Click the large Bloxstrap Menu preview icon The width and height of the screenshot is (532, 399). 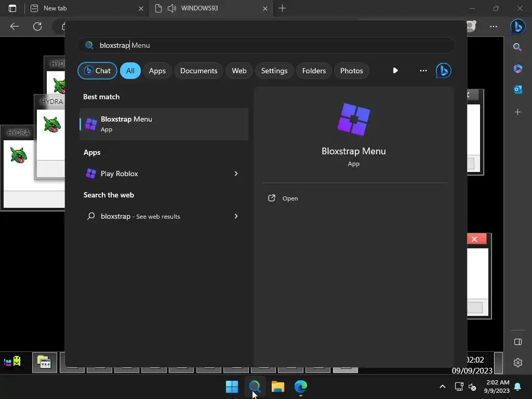353,119
